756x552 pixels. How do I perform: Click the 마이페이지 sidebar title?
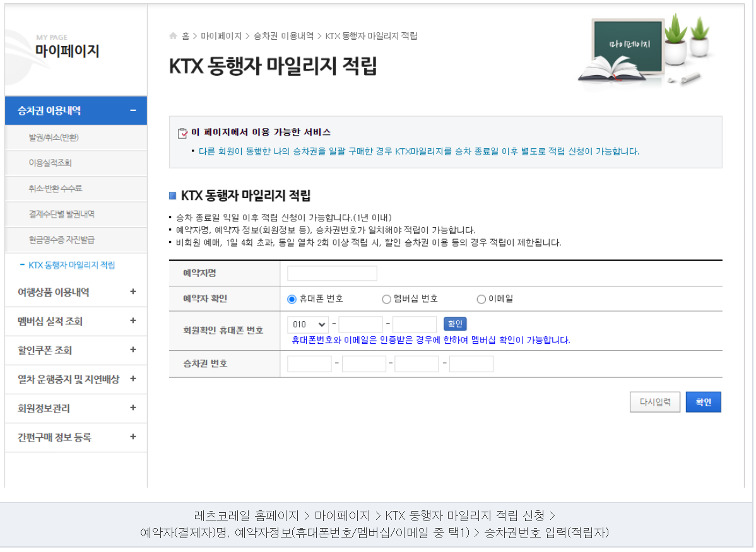tap(67, 51)
